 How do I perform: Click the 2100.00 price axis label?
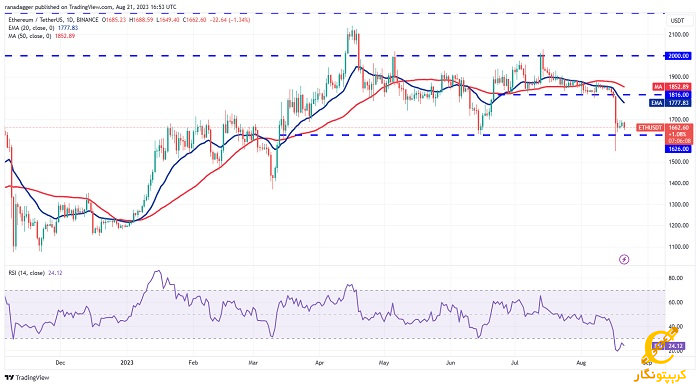point(679,34)
